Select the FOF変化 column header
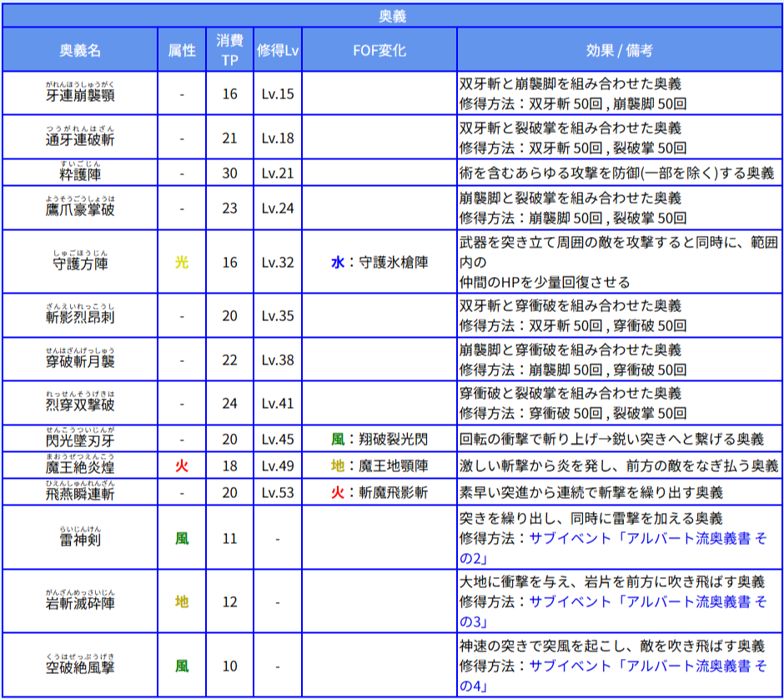784x699 pixels. (379, 50)
